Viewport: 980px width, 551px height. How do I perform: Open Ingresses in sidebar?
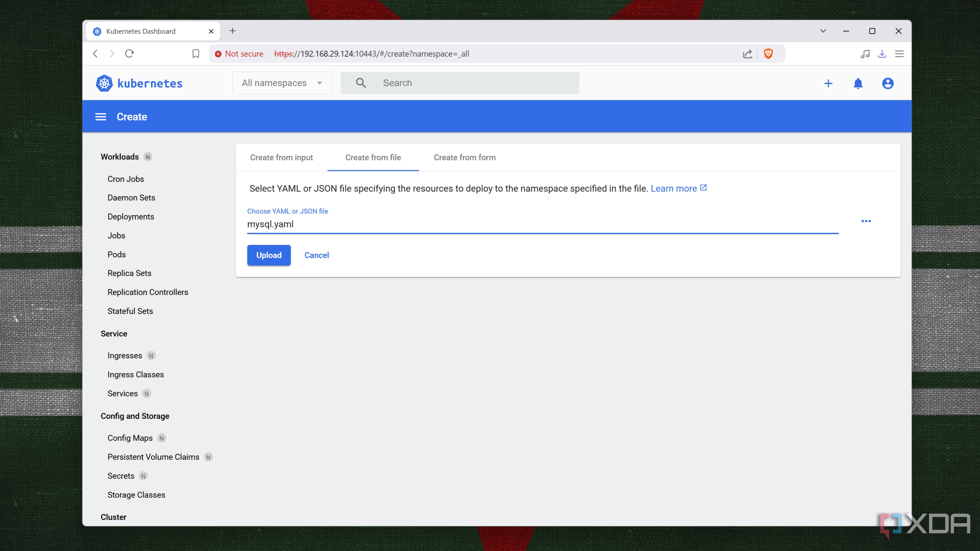click(125, 356)
